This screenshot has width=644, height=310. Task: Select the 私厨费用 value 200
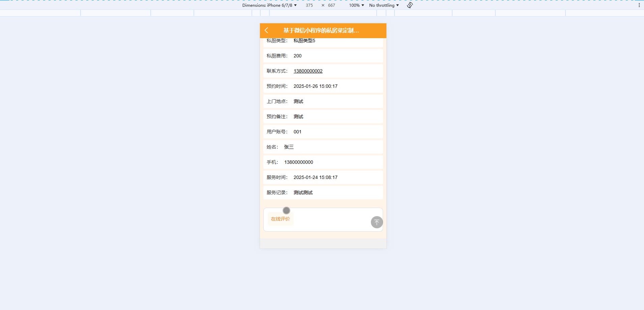point(297,56)
